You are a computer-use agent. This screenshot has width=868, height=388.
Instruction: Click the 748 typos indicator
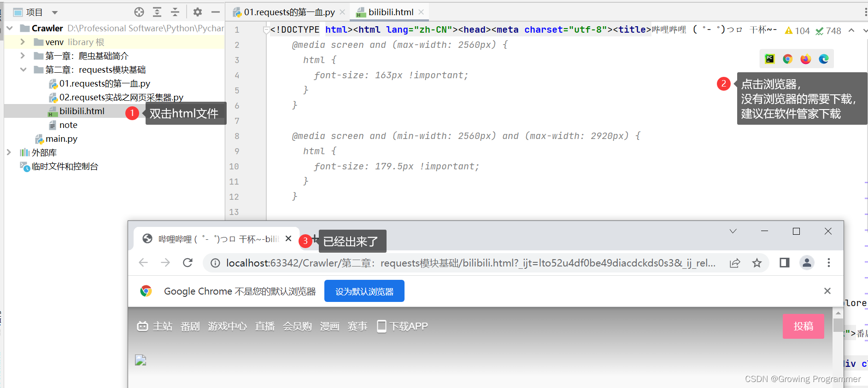pos(828,30)
